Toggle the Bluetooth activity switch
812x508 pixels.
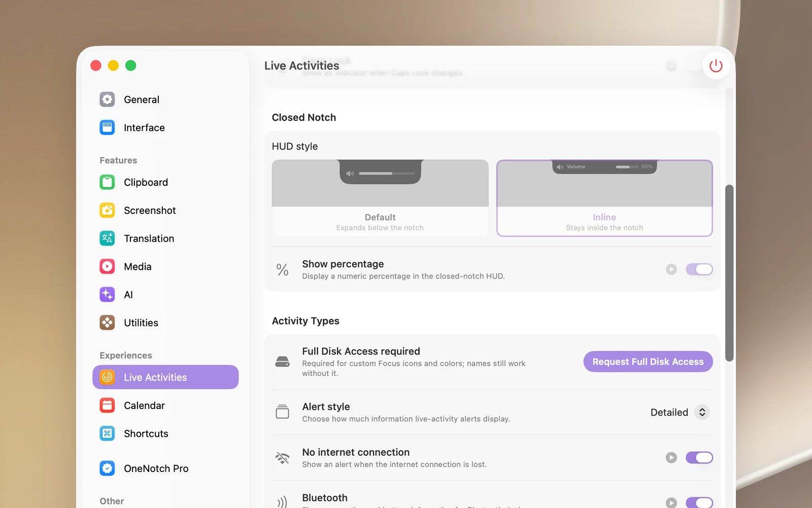click(699, 502)
